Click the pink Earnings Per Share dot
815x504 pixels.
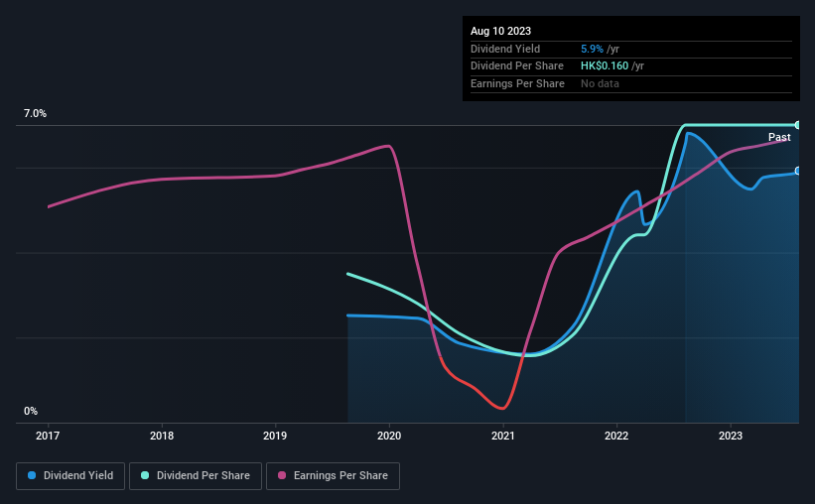282,475
